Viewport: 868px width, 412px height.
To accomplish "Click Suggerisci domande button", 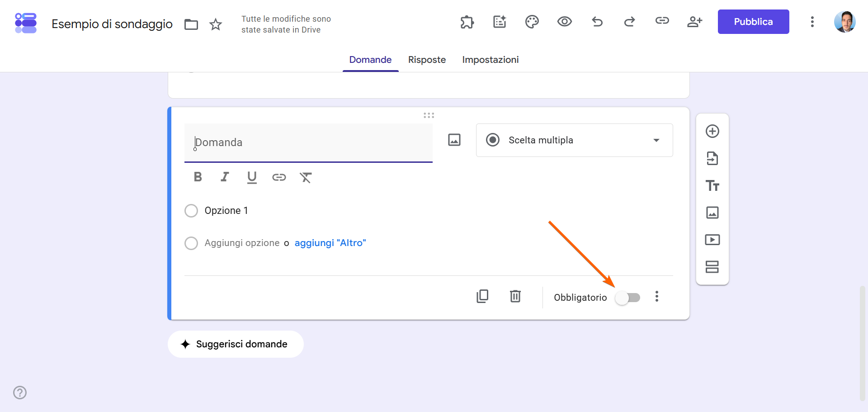I will [236, 344].
